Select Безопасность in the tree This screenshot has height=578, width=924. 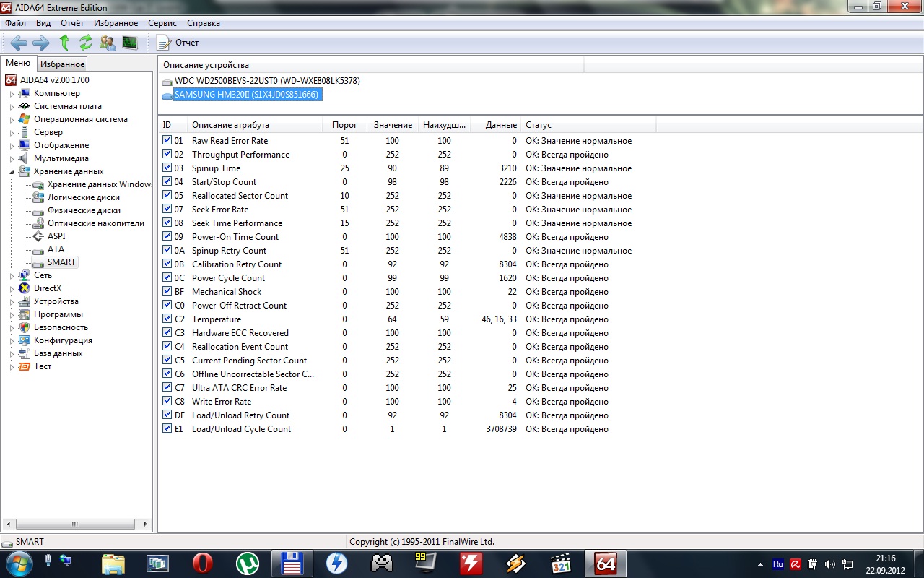coord(61,327)
